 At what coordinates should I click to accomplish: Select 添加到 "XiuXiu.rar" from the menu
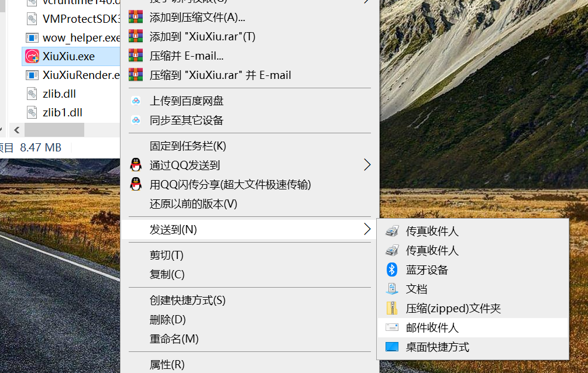[193, 36]
